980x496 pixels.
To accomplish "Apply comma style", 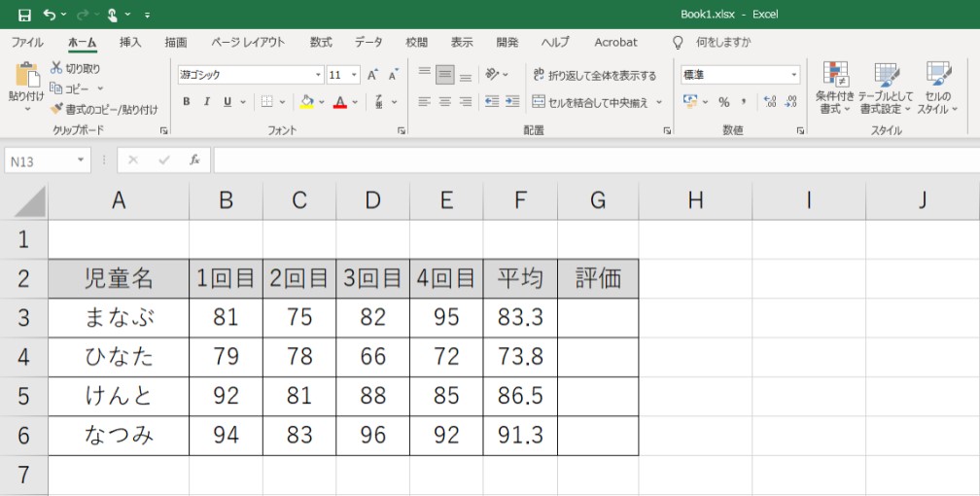I will point(744,102).
